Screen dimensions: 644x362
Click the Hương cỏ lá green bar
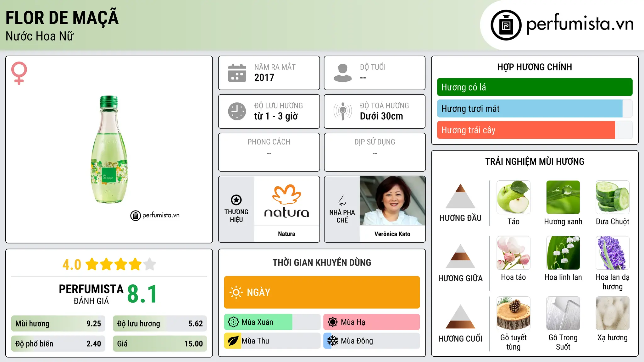[x=535, y=87]
